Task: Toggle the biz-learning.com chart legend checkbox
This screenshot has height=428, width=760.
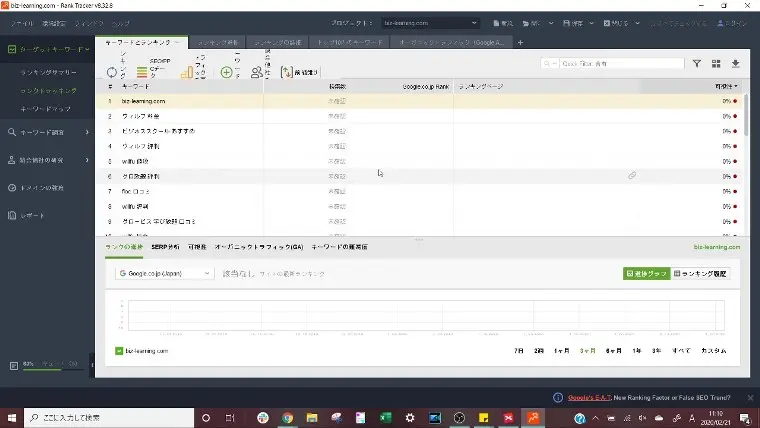Action: point(119,351)
